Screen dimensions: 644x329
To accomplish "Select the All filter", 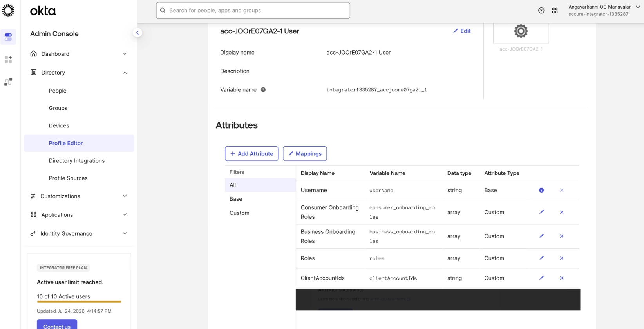I will click(x=260, y=185).
